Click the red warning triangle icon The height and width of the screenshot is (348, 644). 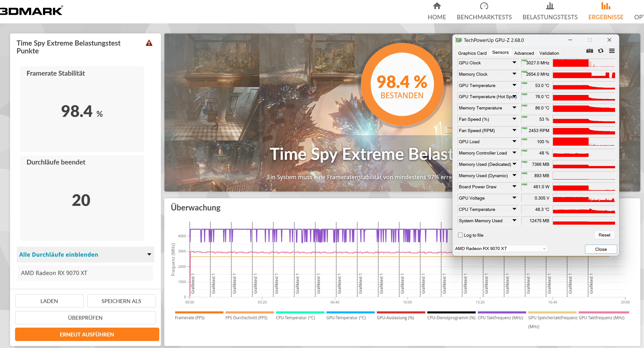(149, 43)
